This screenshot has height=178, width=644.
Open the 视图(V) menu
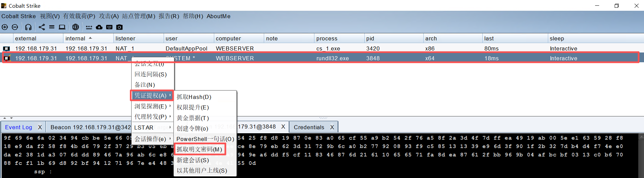tap(50, 16)
